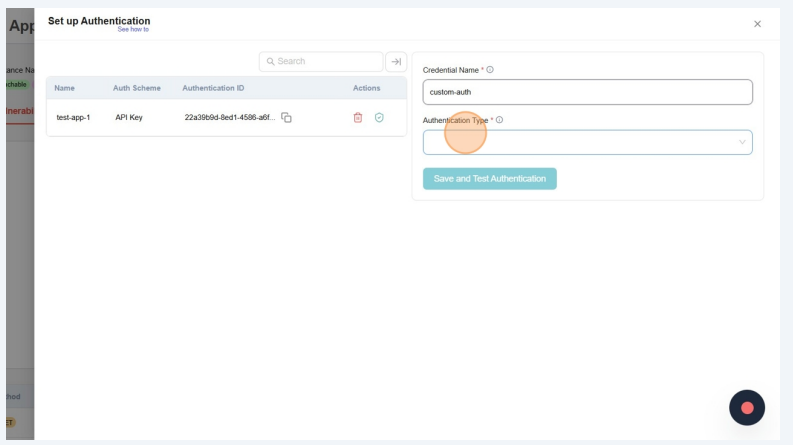Close the Set up Authentication dialog

pos(757,23)
